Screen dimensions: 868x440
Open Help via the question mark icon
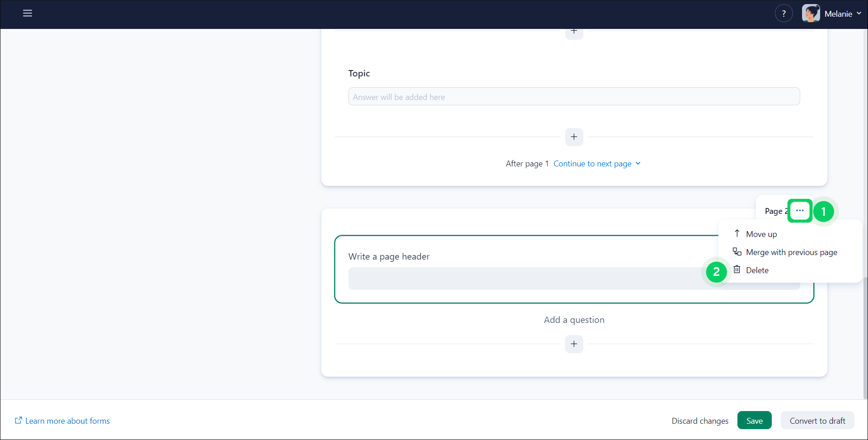[x=784, y=13]
